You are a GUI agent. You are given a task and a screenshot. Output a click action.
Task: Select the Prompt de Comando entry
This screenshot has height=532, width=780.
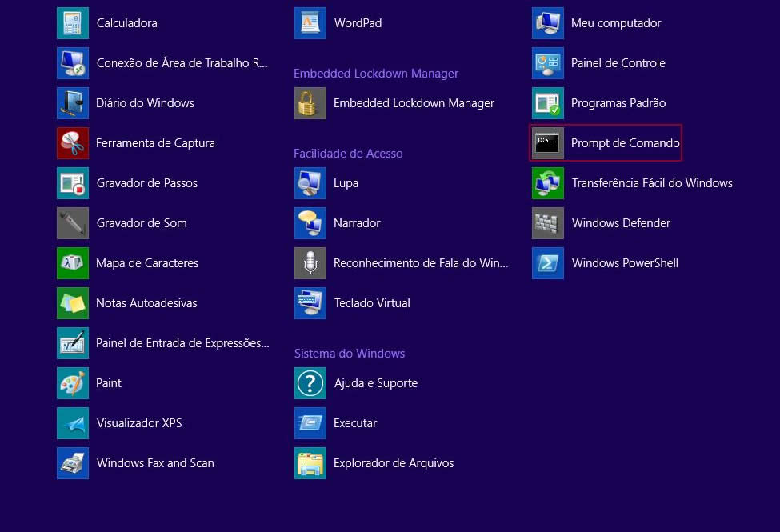(606, 143)
